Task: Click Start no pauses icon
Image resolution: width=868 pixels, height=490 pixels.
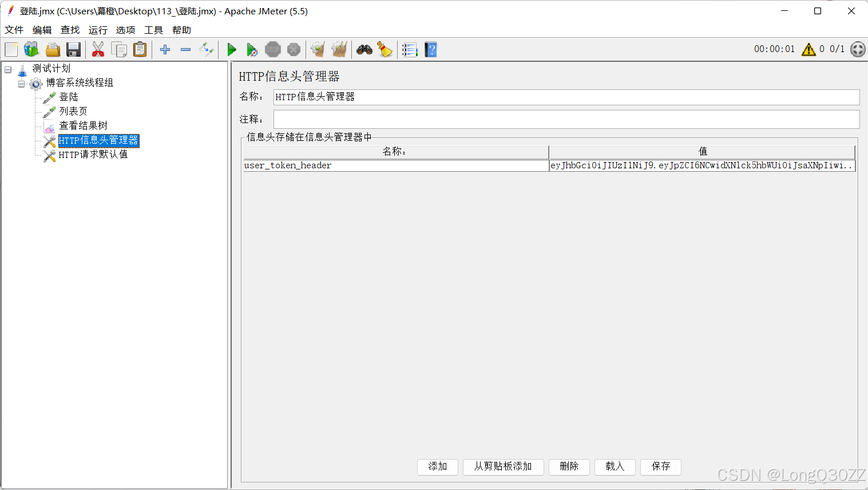Action: (x=252, y=50)
